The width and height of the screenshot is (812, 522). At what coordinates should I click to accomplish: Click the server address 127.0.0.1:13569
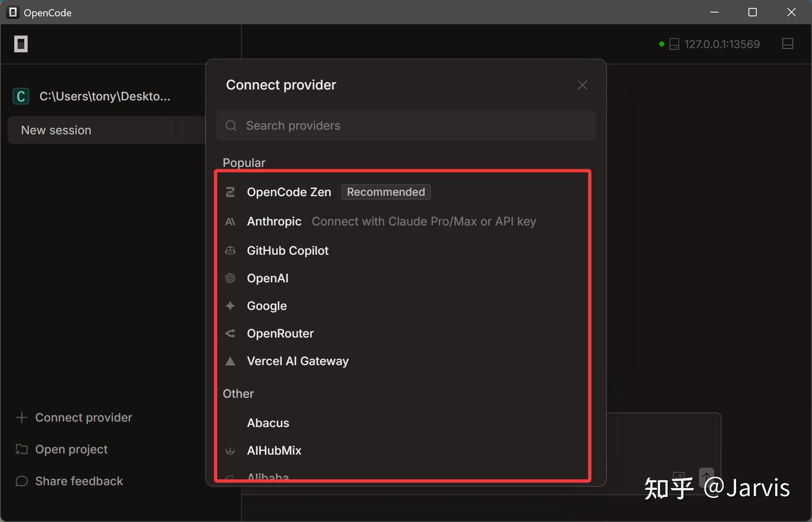pyautogui.click(x=722, y=44)
